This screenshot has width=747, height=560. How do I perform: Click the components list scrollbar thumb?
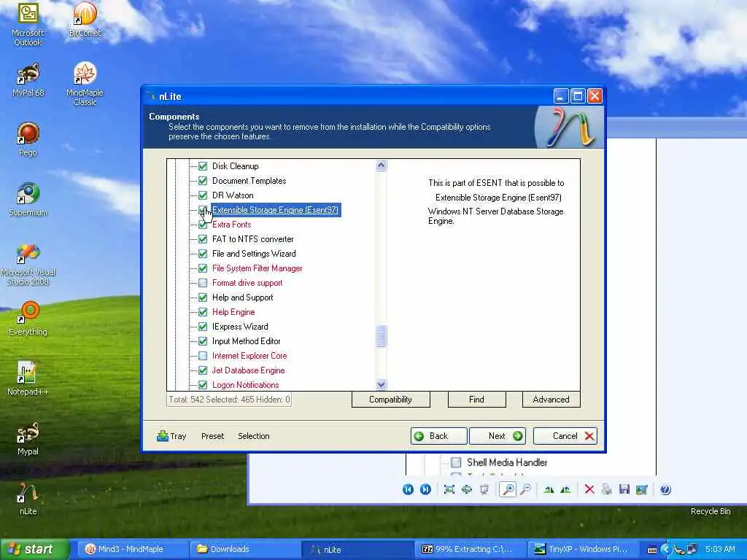381,336
